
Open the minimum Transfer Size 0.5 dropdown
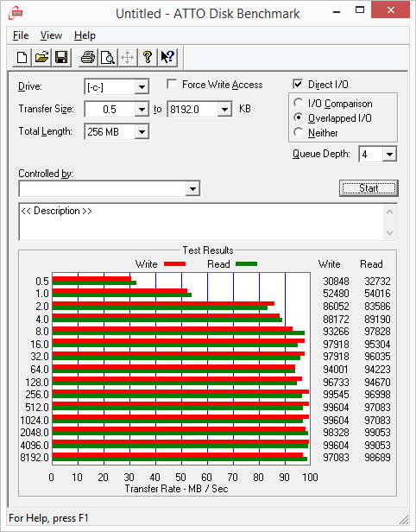pos(142,109)
